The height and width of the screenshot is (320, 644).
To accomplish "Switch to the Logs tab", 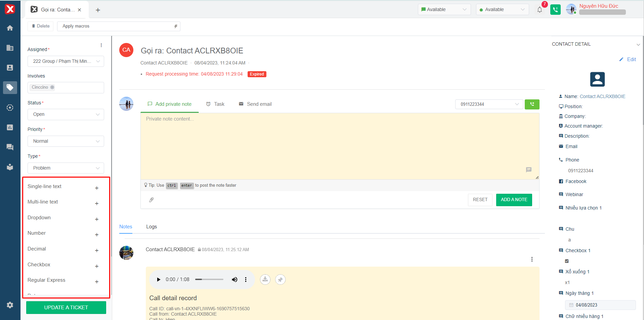I will 152,227.
